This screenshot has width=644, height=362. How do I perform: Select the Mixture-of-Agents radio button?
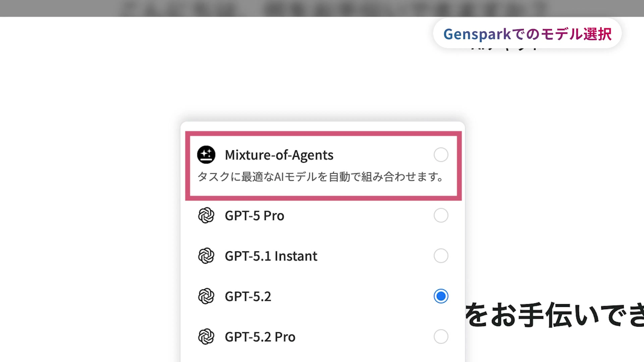coord(441,155)
